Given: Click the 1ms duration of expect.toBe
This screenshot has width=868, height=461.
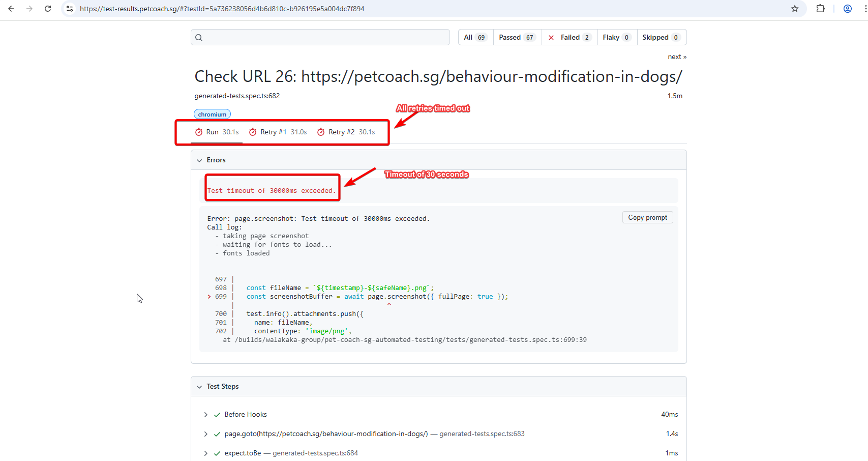Looking at the screenshot, I should [671, 453].
